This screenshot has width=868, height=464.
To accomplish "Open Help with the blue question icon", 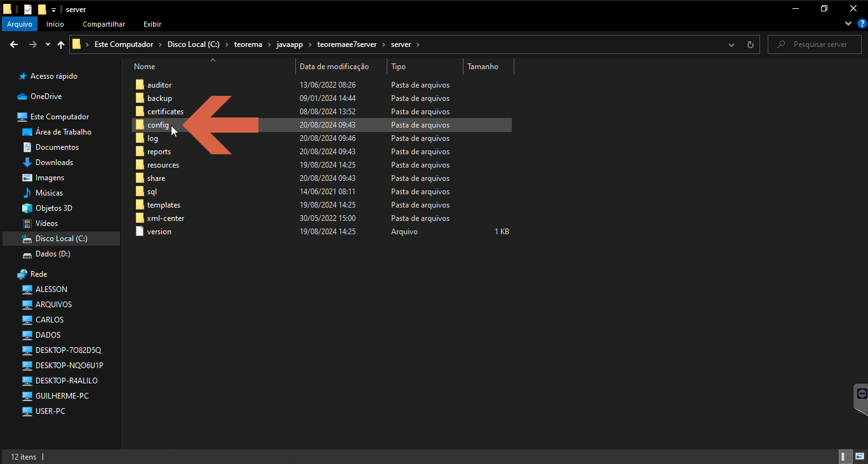I will [862, 23].
